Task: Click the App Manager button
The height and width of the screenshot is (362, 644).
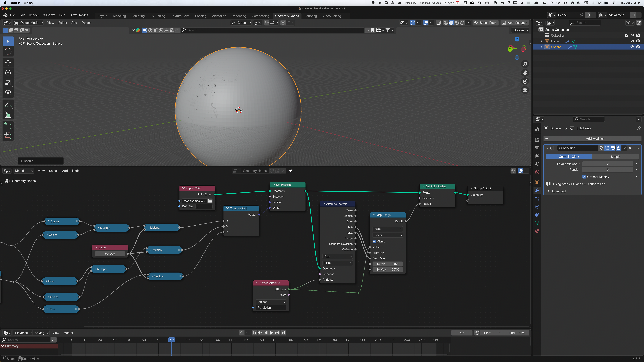Action: click(515, 23)
